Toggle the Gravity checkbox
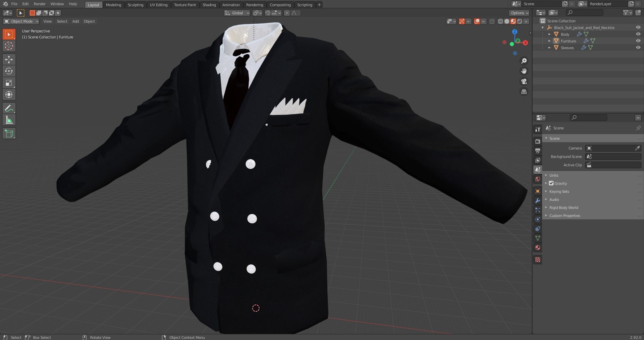Screen dimensions: 644x340 [x=551, y=183]
